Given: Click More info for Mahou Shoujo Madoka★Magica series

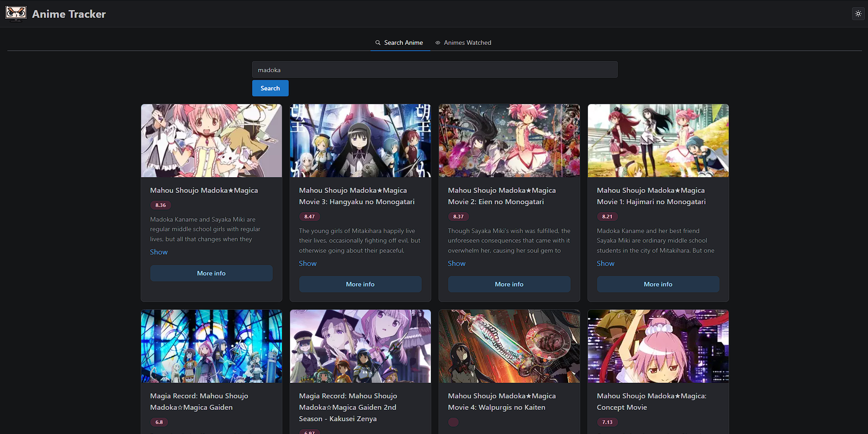Looking at the screenshot, I should tap(212, 273).
